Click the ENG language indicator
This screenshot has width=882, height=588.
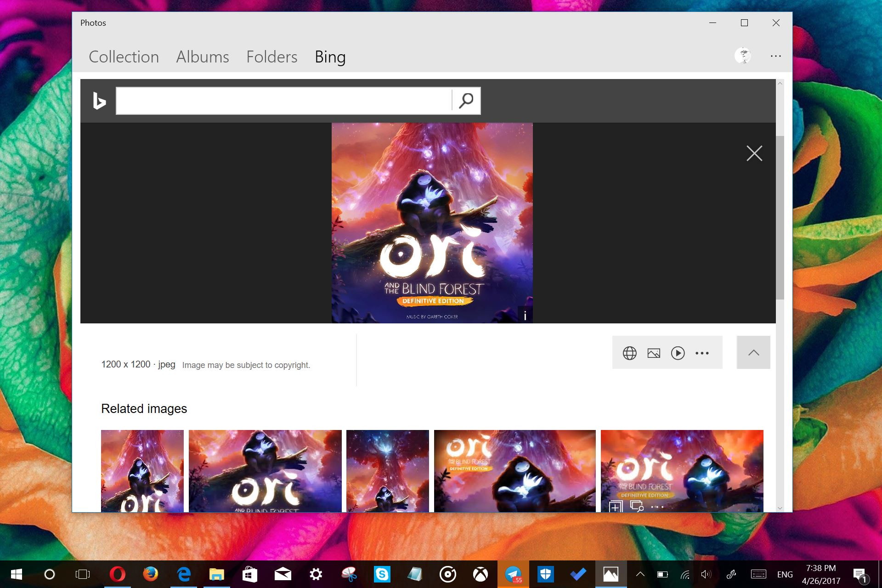point(785,575)
